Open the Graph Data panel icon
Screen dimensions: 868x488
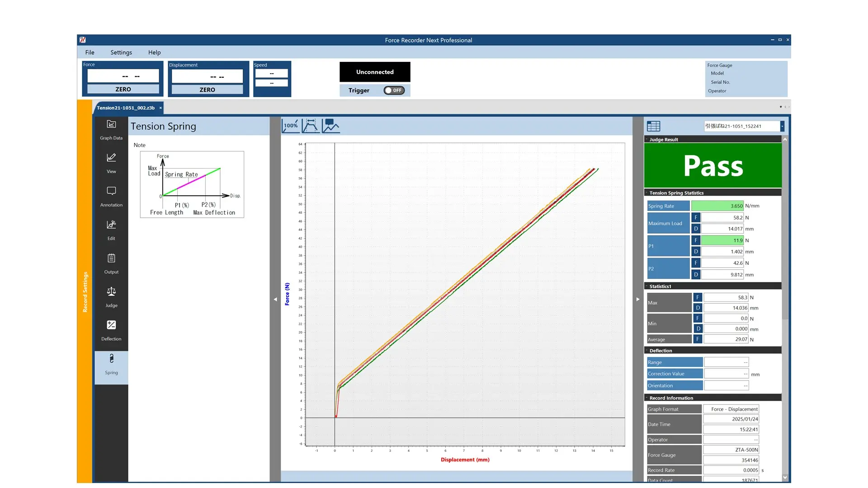pos(111,129)
